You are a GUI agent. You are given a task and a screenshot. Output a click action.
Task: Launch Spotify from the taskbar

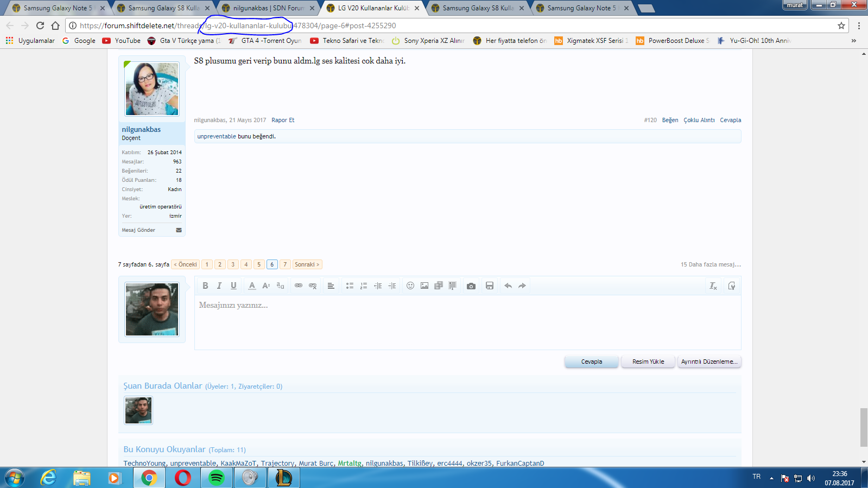pyautogui.click(x=217, y=478)
